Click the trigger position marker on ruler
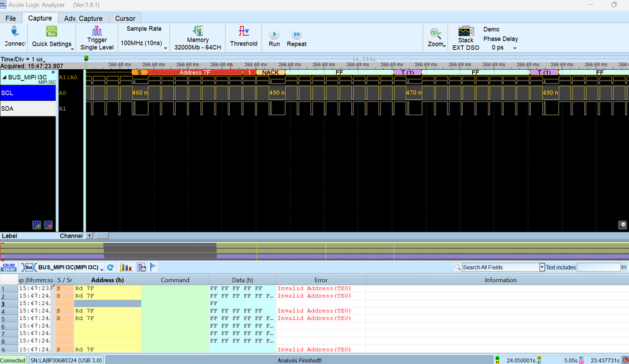The image size is (629, 364). coord(86,59)
